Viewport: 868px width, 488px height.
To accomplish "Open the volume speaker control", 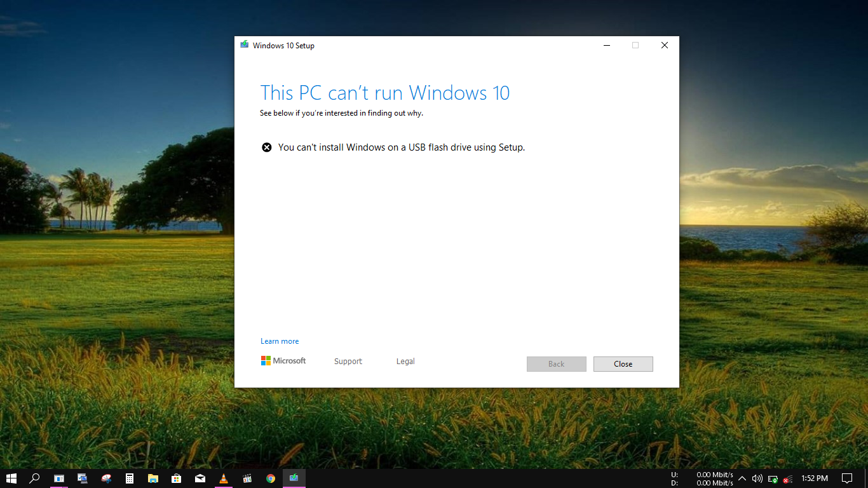I will [757, 478].
